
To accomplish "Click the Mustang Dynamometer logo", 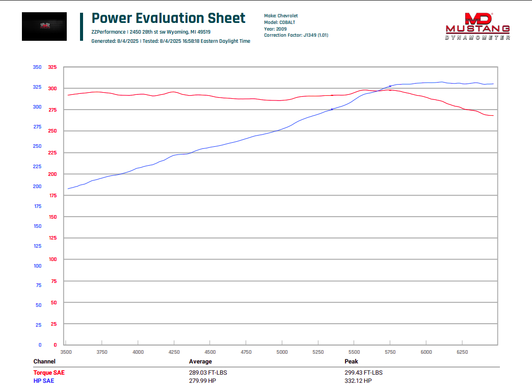I will (x=477, y=27).
